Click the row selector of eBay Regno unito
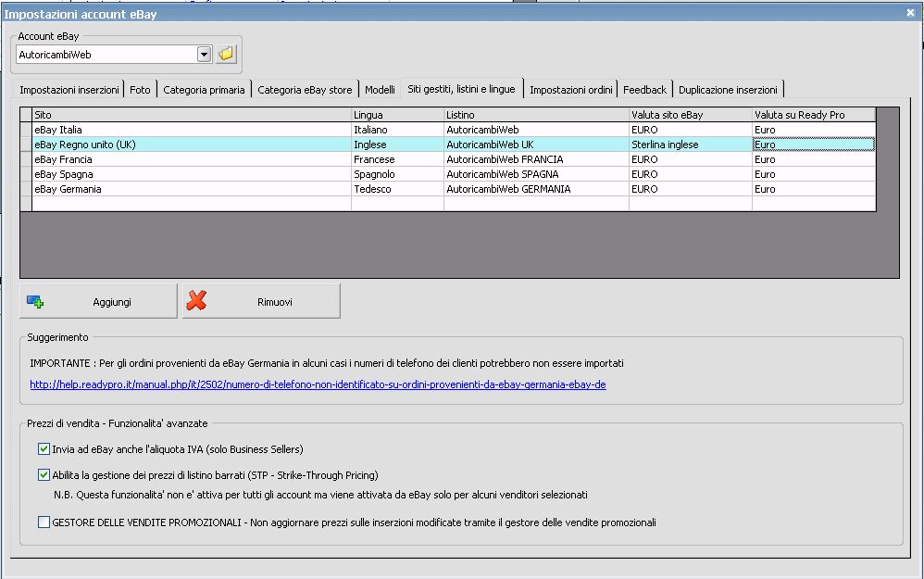Image resolution: width=924 pixels, height=579 pixels. [x=26, y=145]
